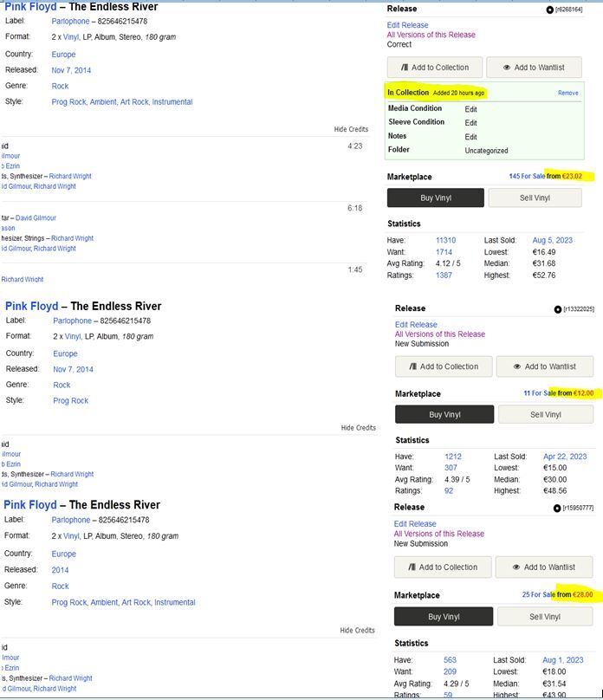Open the Apr 22, 2023 last sold link

click(565, 457)
